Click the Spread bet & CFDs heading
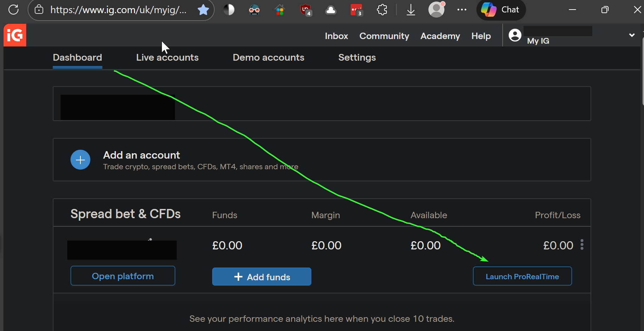The width and height of the screenshot is (644, 331). click(x=126, y=214)
